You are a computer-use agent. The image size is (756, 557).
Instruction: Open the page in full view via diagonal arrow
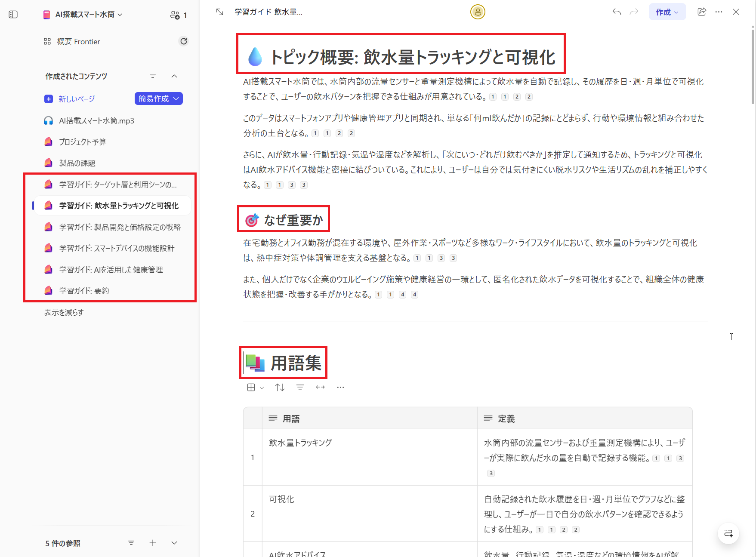pos(219,12)
